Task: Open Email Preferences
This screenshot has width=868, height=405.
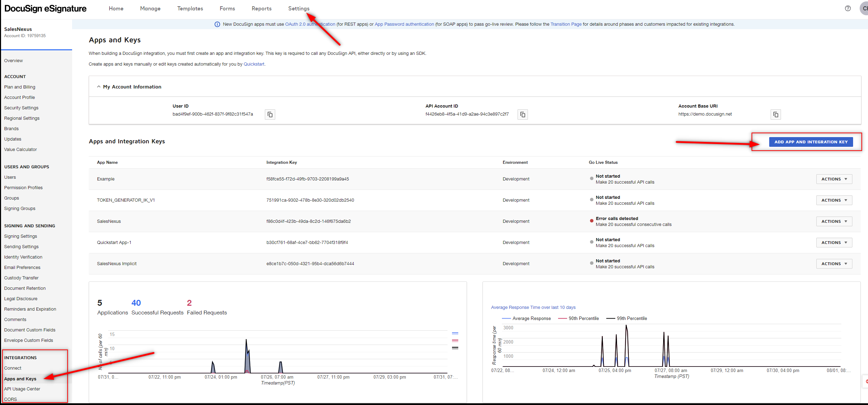Action: (x=22, y=268)
